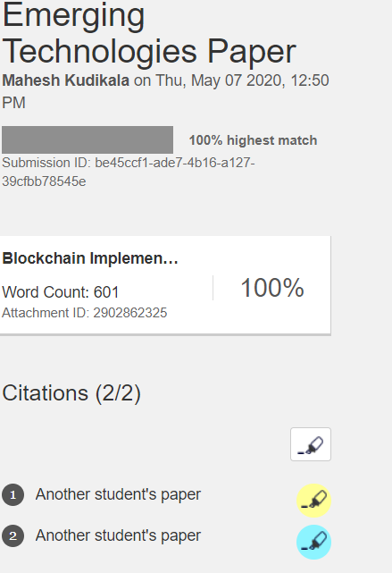Click the Word Count: 601 text
Screen dimensions: 392x573
(61, 292)
